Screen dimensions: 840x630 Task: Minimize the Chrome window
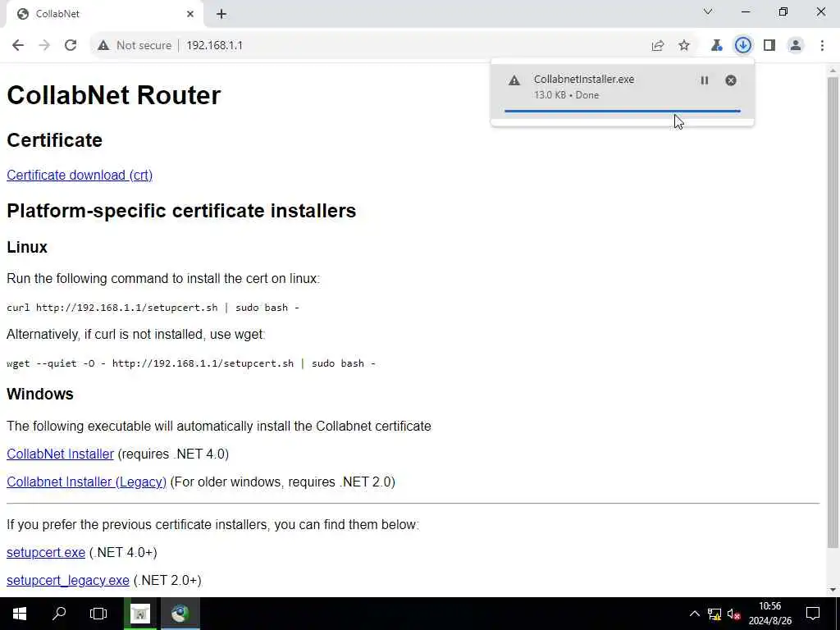click(746, 11)
